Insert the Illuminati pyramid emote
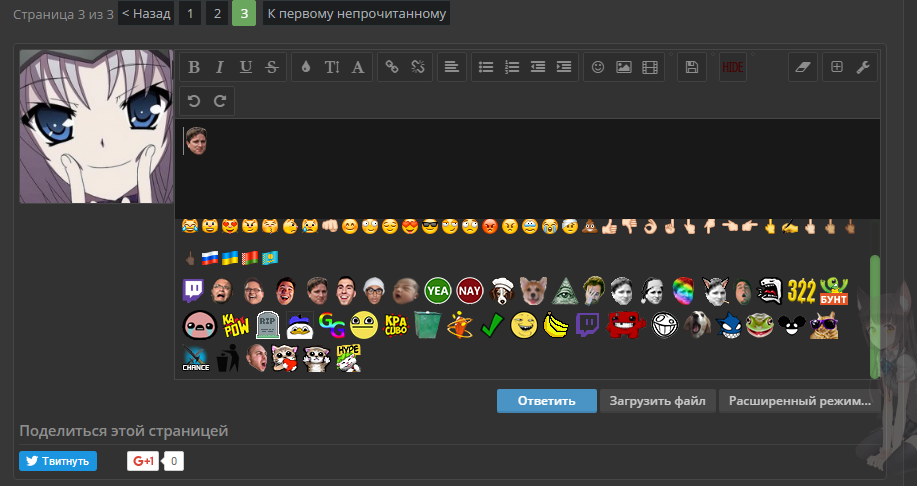 coord(565,291)
